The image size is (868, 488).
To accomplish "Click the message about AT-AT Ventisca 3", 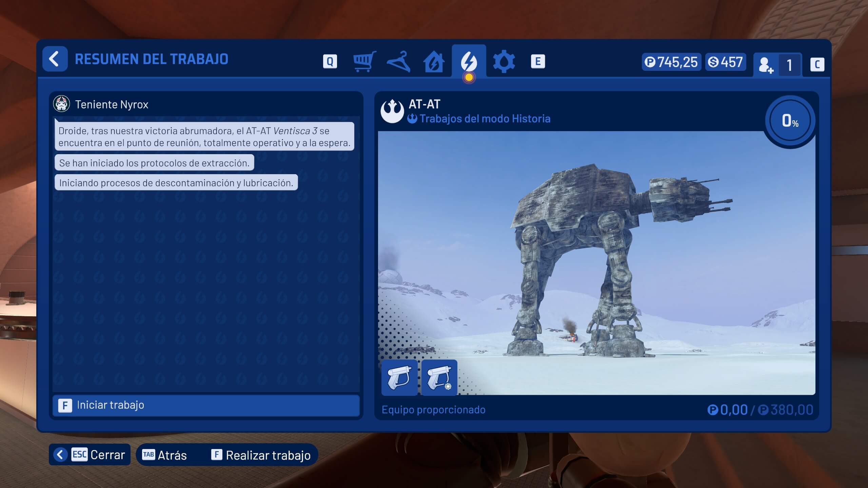I will click(x=204, y=137).
